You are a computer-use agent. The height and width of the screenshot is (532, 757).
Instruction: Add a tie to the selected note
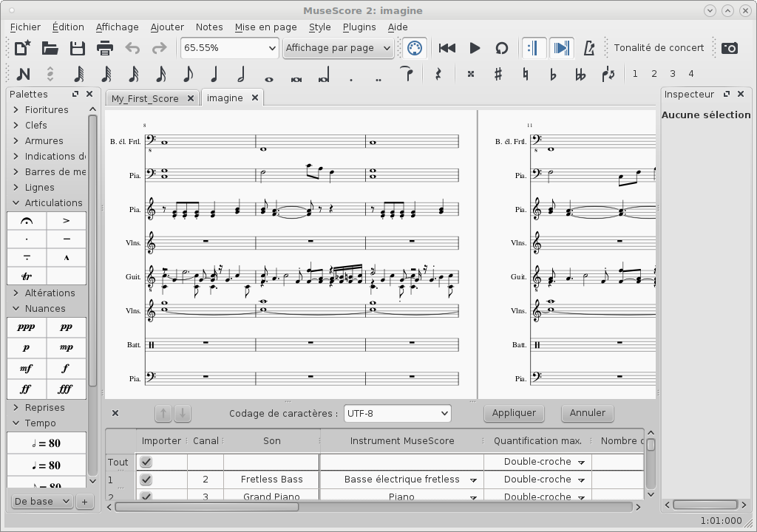(408, 74)
